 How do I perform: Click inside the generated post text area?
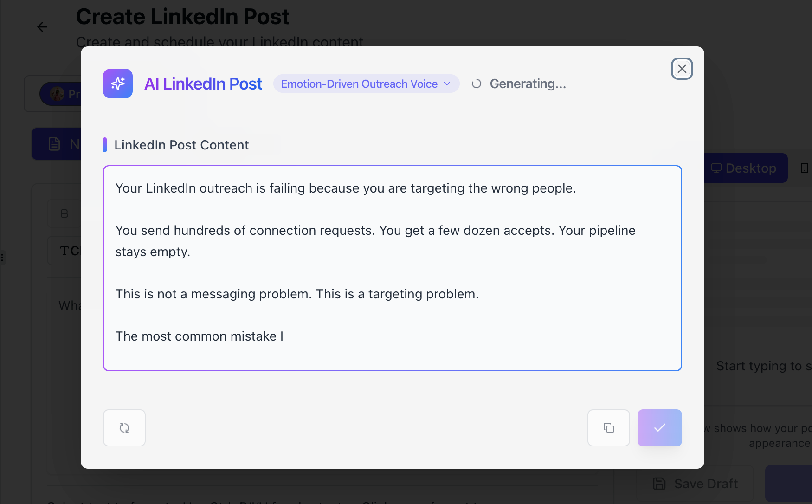pos(392,268)
